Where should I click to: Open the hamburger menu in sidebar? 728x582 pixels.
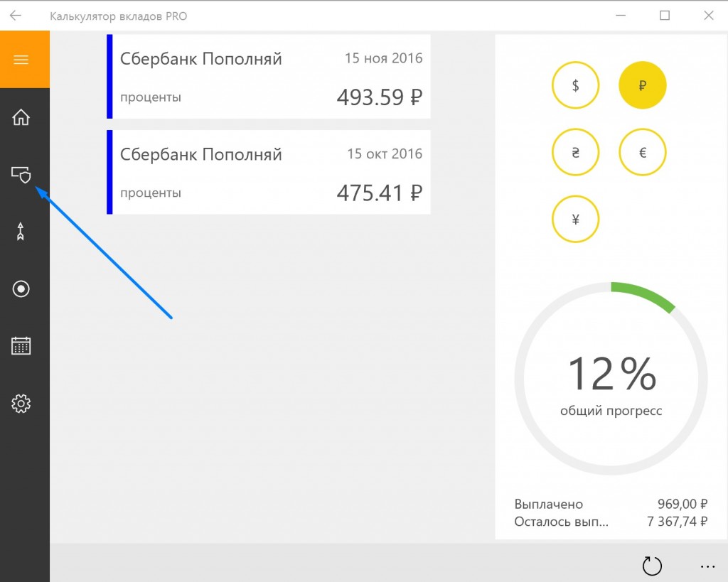[x=21, y=60]
